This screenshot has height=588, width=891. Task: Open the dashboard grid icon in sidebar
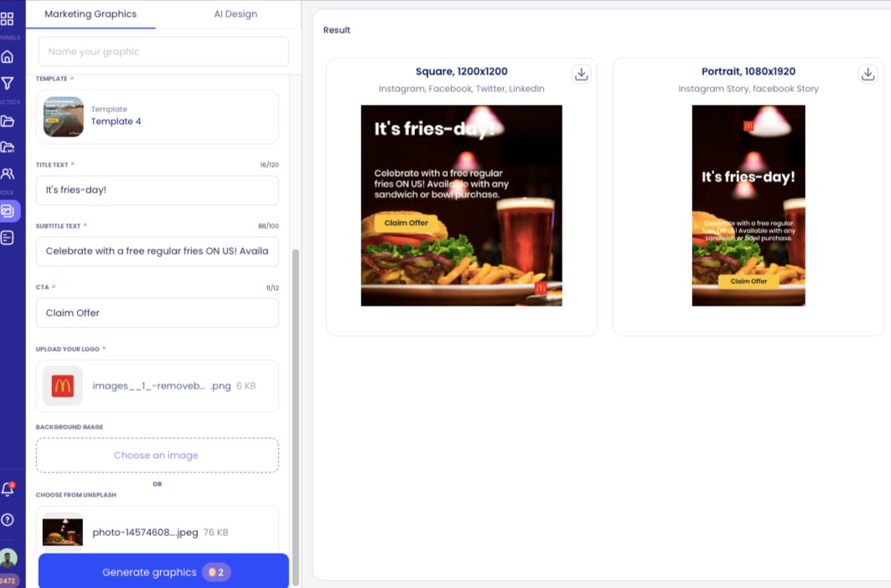point(8,18)
